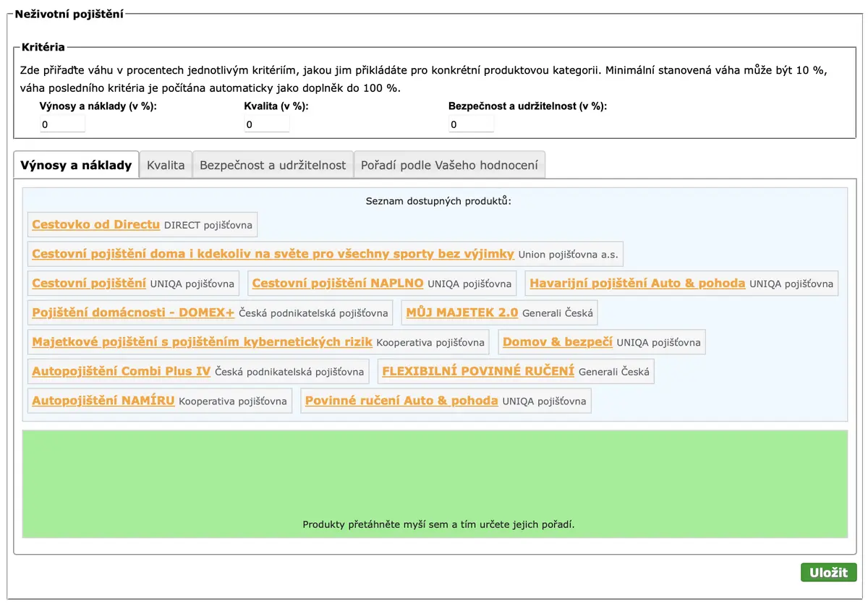868x609 pixels.
Task: Select the Výnosy a náklady tab
Action: [76, 165]
